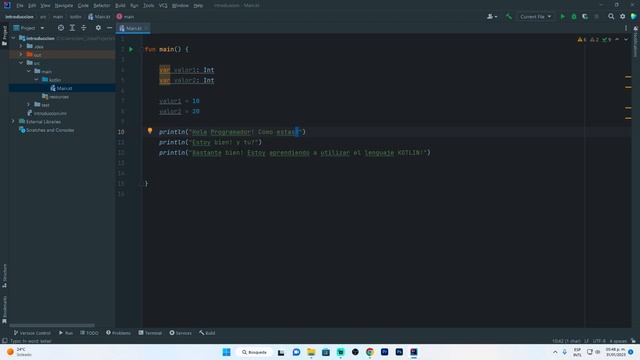The width and height of the screenshot is (640, 360).
Task: Click the run gutter arrow next to main()
Action: 131,49
